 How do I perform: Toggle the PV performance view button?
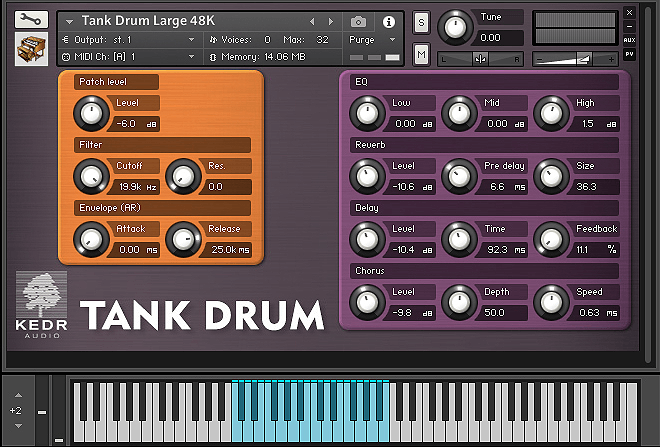click(x=629, y=54)
